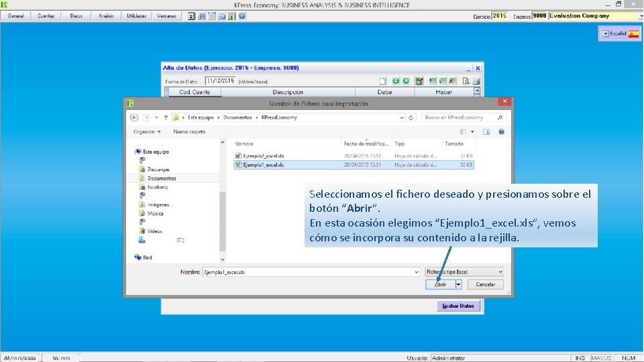
Task: Click the copy windows icon in main toolbar
Action: (x=222, y=16)
